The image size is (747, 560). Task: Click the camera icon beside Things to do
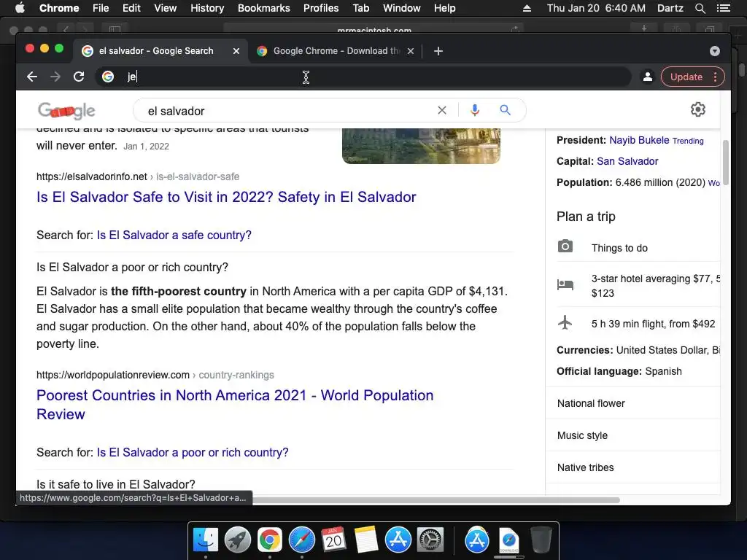[565, 246]
